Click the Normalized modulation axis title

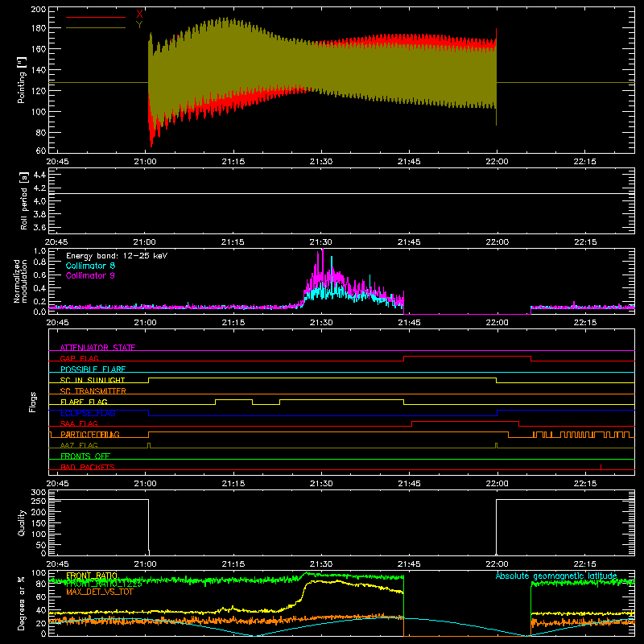coord(21,281)
